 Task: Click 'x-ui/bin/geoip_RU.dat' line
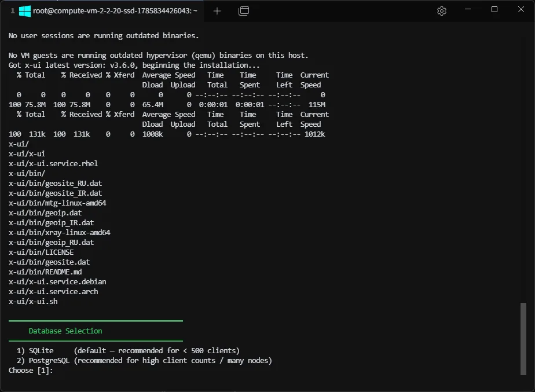pos(51,242)
